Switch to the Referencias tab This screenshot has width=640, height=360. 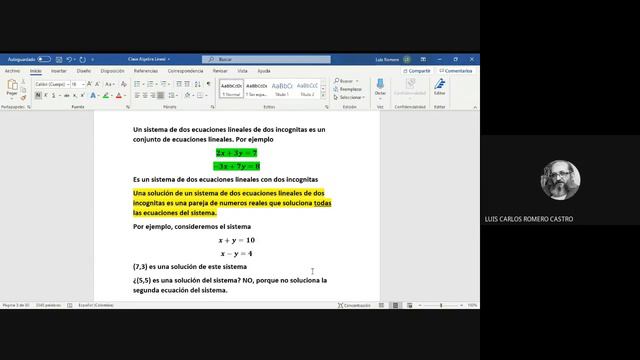(x=146, y=71)
